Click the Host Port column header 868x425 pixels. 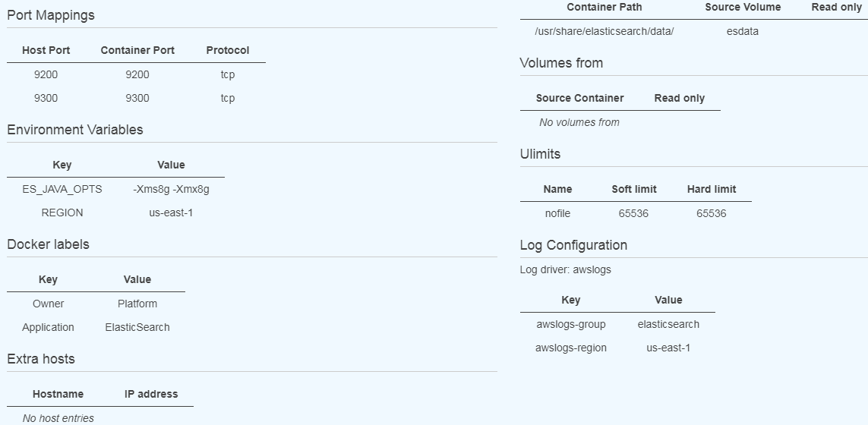tap(46, 50)
